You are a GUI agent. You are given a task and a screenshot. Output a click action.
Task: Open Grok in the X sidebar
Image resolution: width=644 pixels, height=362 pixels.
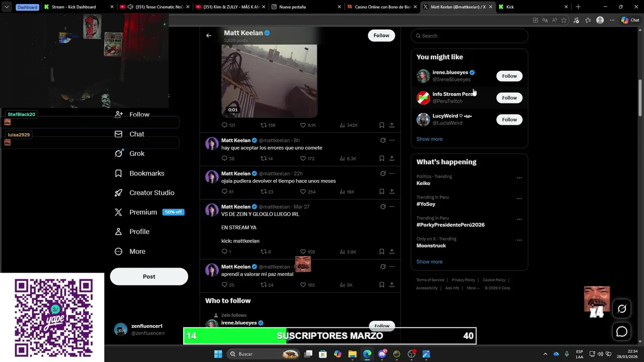pyautogui.click(x=130, y=153)
